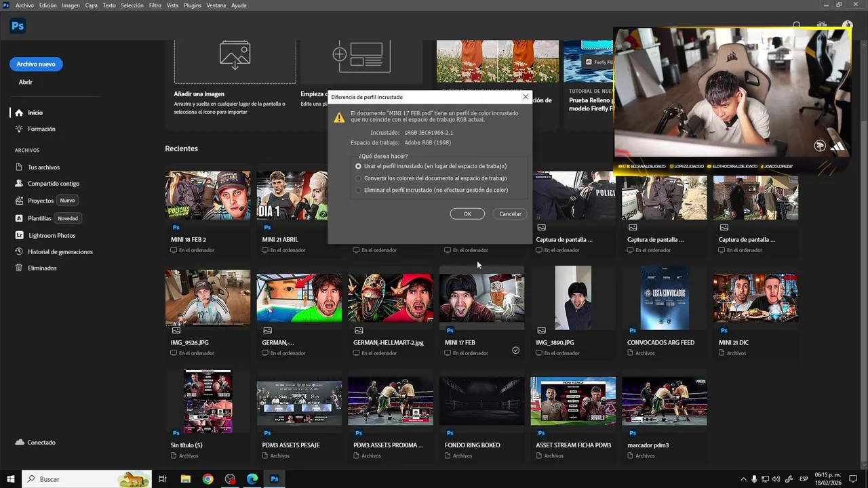This screenshot has height=488, width=868.
Task: Click the Buscar taskbar search box
Action: coord(87,479)
